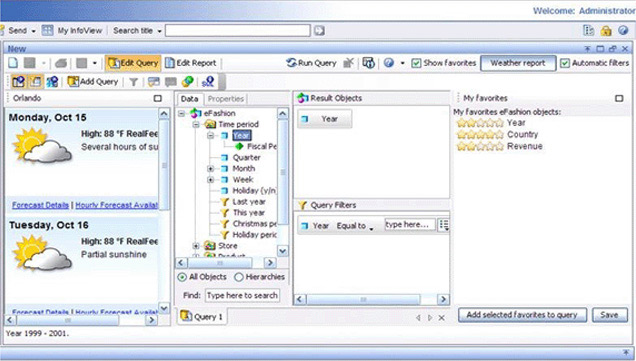Click the Save button in favorites
The height and width of the screenshot is (361, 636).
point(609,315)
